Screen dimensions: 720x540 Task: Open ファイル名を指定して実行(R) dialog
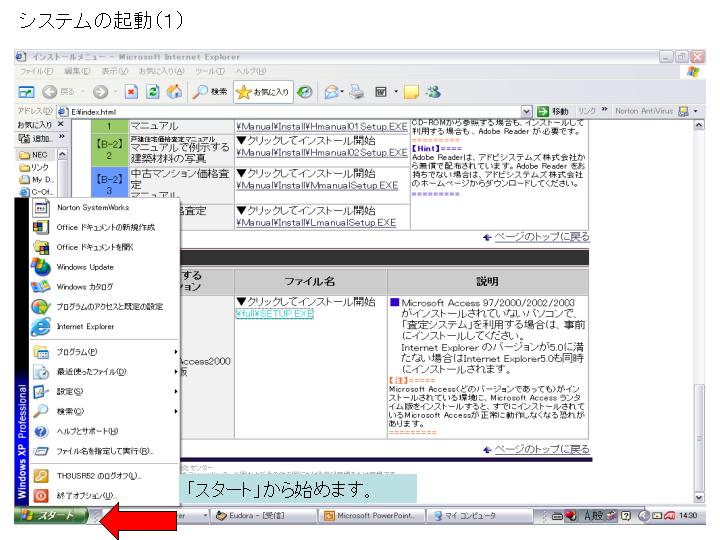104,451
